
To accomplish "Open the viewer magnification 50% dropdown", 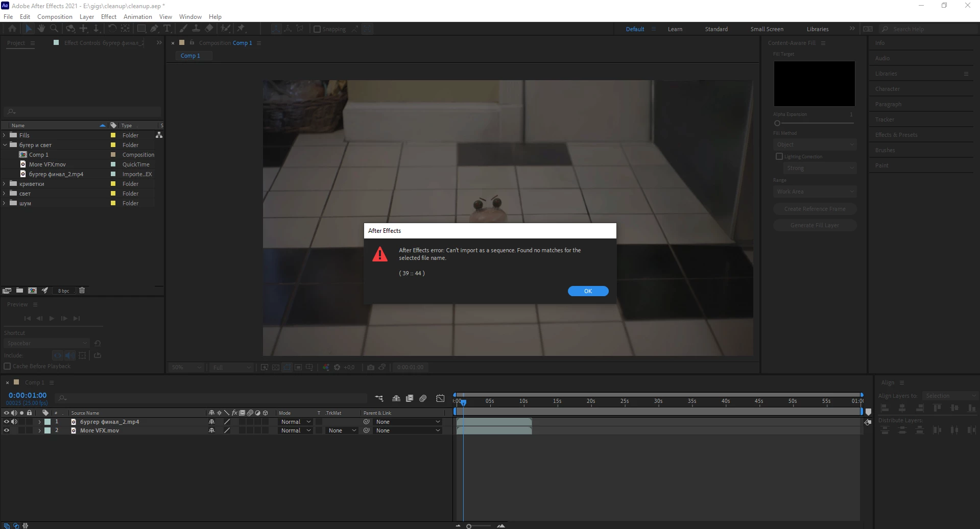I will [x=186, y=367].
